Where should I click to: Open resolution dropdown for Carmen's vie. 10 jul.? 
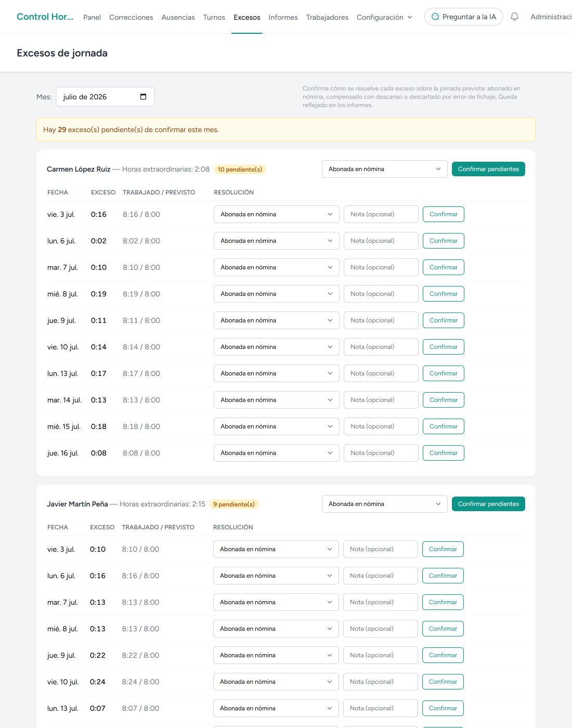click(x=277, y=347)
